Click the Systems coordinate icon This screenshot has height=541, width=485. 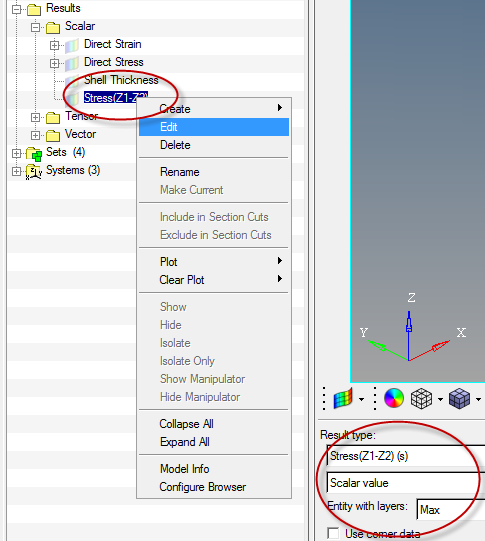tap(34, 171)
